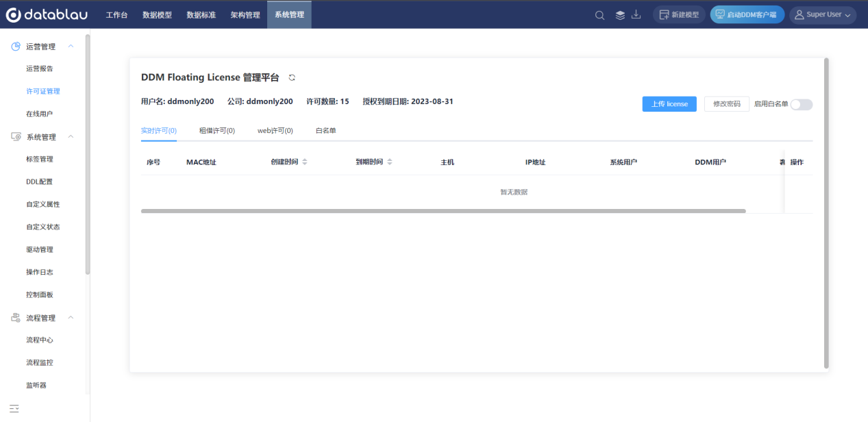The height and width of the screenshot is (422, 868).
Task: Open 标签管理 in sidebar
Action: pyautogui.click(x=40, y=159)
